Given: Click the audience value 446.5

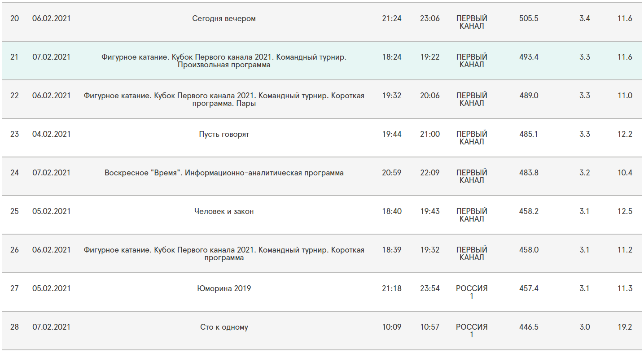Looking at the screenshot, I should click(529, 327).
